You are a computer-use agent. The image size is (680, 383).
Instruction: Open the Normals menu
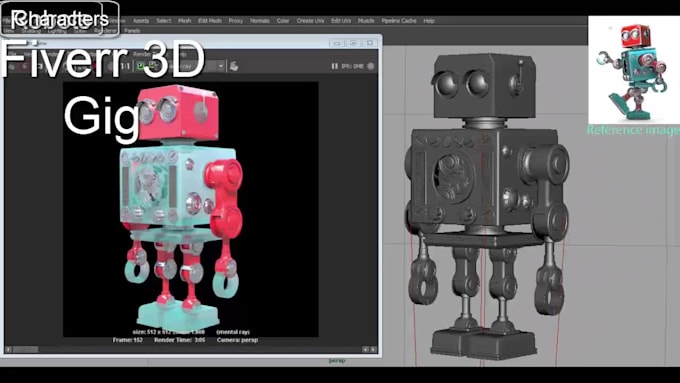260,21
